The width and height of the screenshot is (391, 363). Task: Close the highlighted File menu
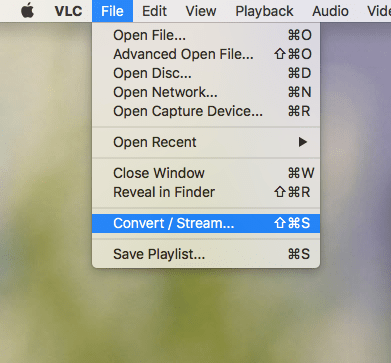[112, 11]
